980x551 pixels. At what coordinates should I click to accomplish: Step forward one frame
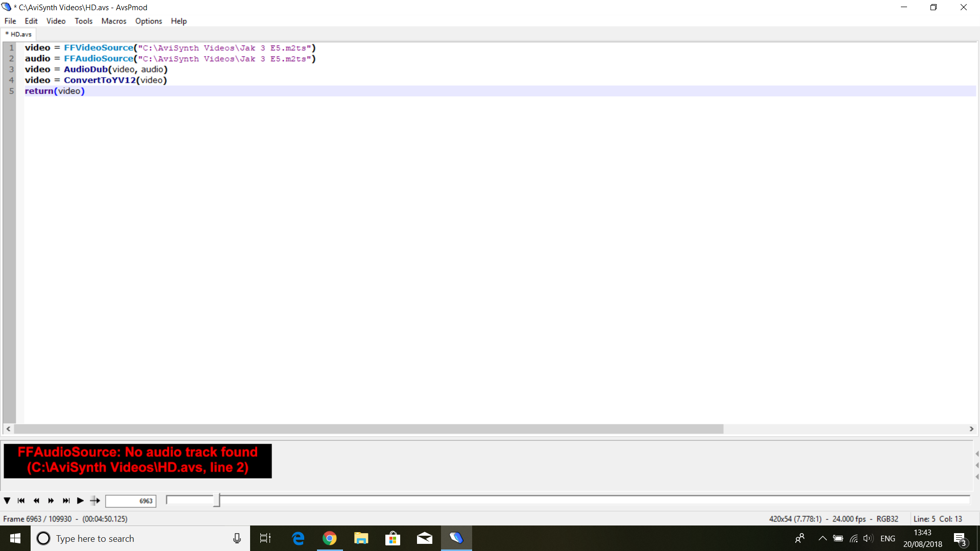click(51, 500)
